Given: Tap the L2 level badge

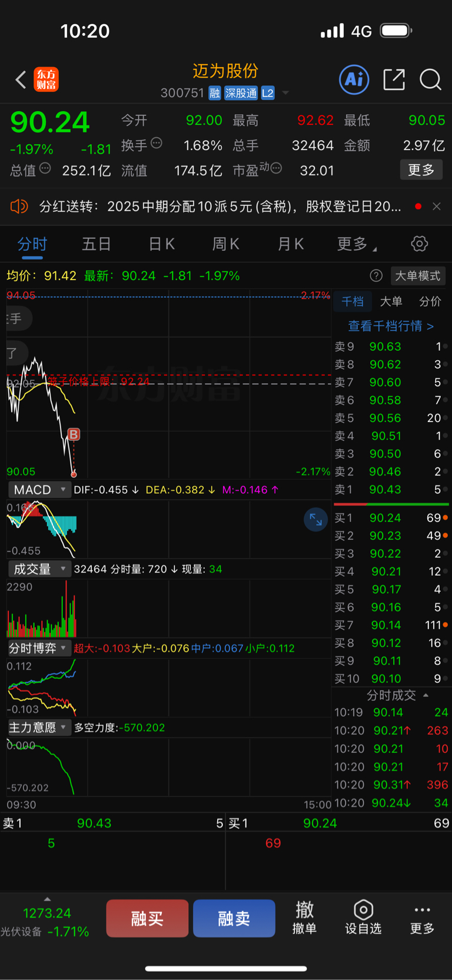Looking at the screenshot, I should [x=268, y=93].
